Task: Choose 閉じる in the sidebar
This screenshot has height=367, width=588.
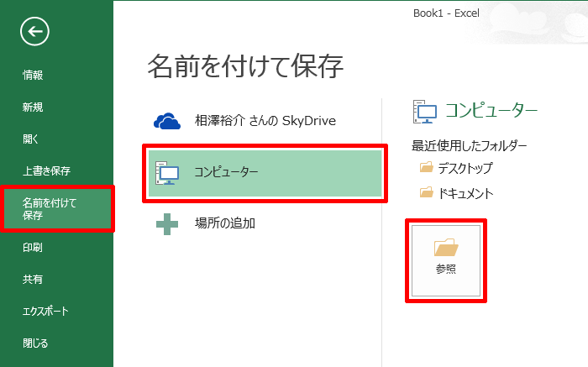Action: pyautogui.click(x=35, y=343)
